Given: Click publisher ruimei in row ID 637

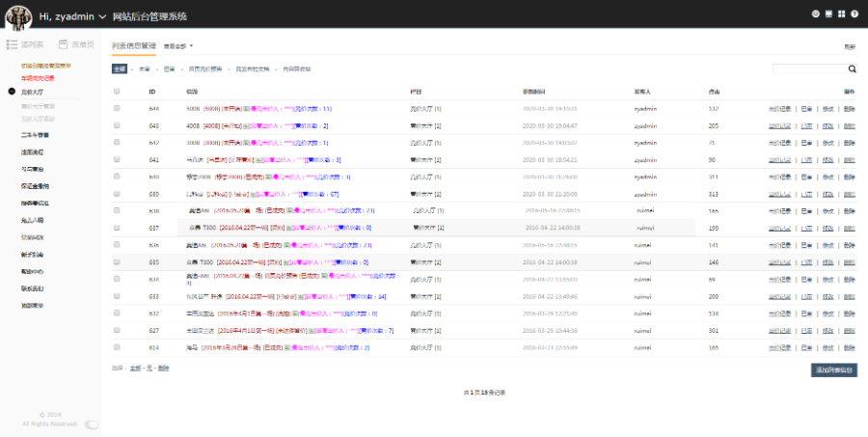Looking at the screenshot, I should [x=645, y=229].
